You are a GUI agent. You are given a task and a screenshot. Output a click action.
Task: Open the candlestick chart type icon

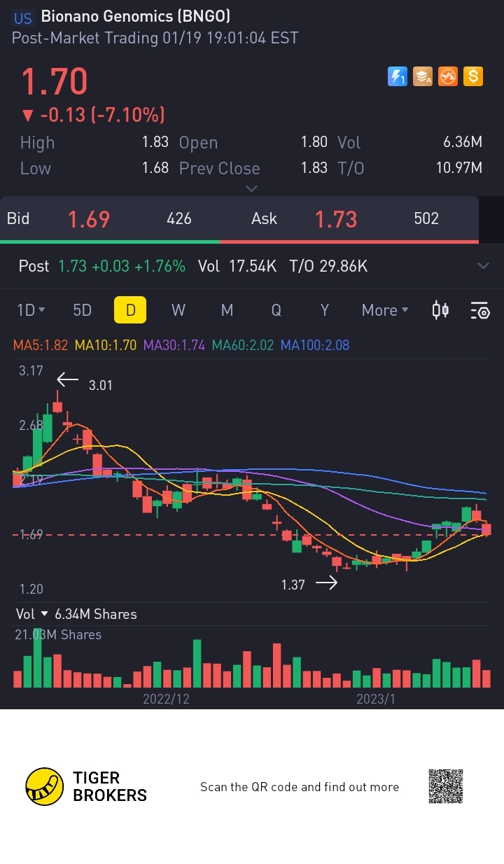[440, 309]
